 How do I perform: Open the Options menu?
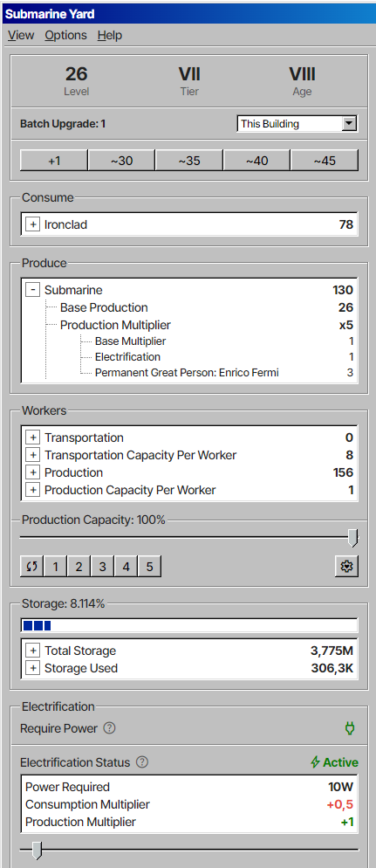(65, 36)
